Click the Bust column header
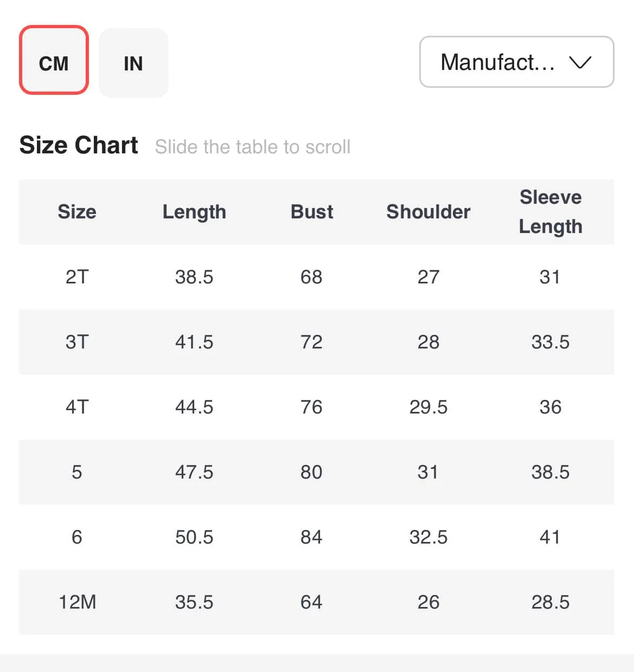634x672 pixels. pyautogui.click(x=312, y=211)
